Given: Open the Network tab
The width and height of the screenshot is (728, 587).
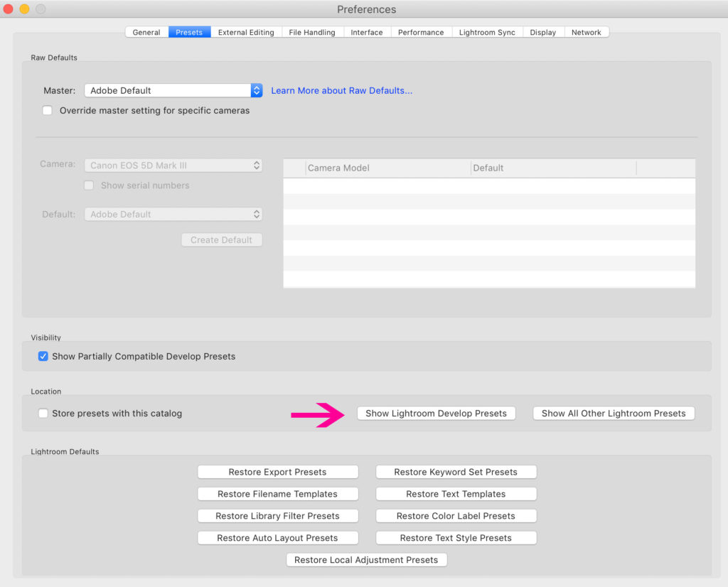Looking at the screenshot, I should [x=586, y=33].
